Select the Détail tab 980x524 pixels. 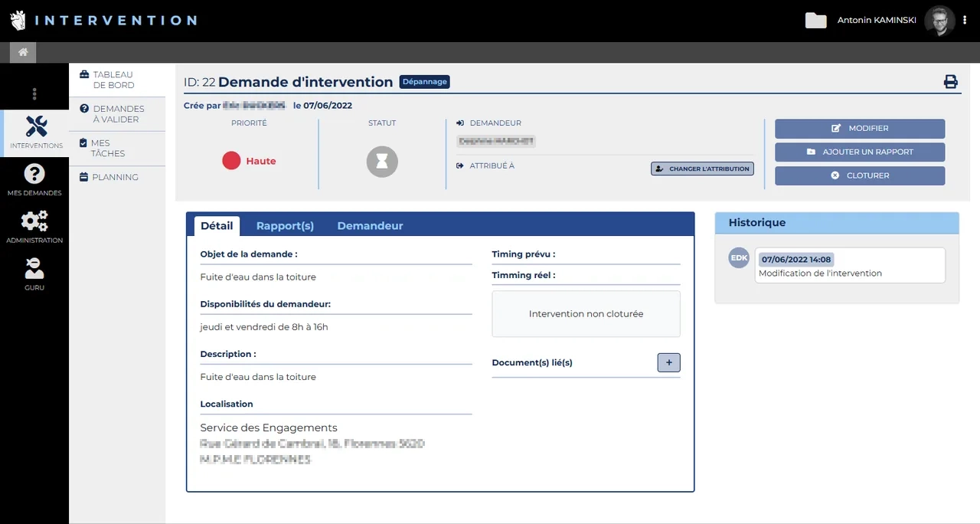tap(217, 226)
